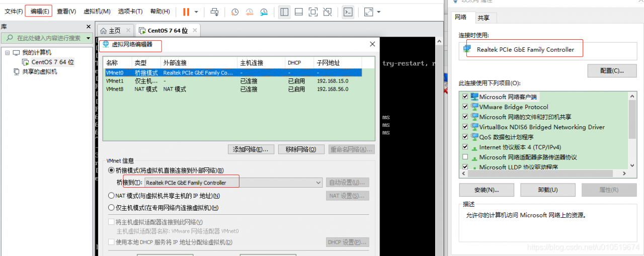The width and height of the screenshot is (644, 256).
Task: Enter full screen mode icon
Action: click(313, 12)
